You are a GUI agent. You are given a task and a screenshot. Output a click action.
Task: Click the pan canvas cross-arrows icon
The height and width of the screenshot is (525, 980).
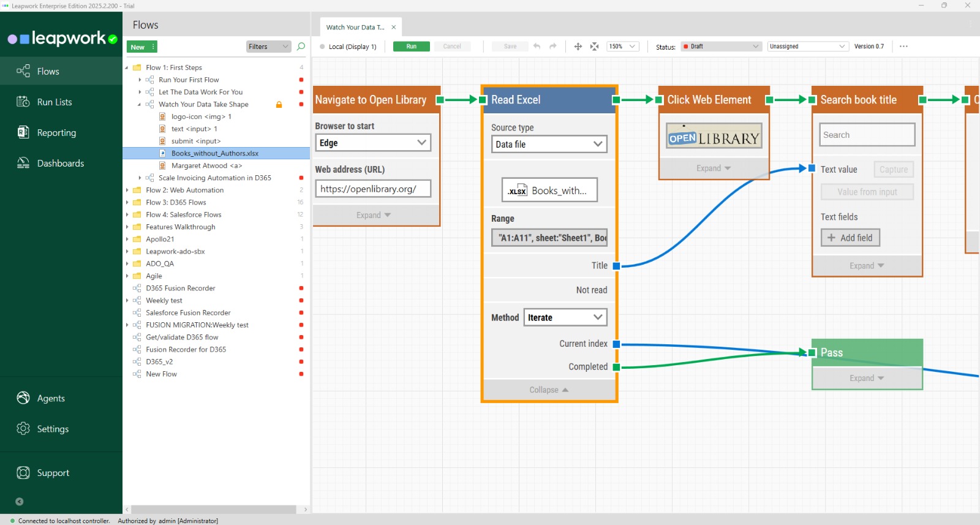coord(578,47)
